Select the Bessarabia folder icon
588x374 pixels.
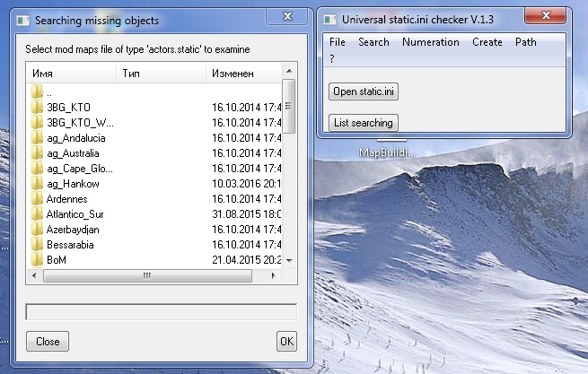click(x=37, y=244)
